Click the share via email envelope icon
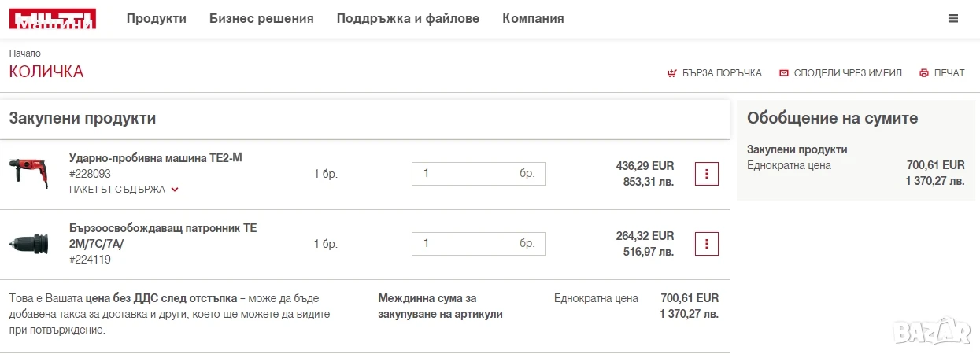Image resolution: width=980 pixels, height=354 pixels. 784,73
